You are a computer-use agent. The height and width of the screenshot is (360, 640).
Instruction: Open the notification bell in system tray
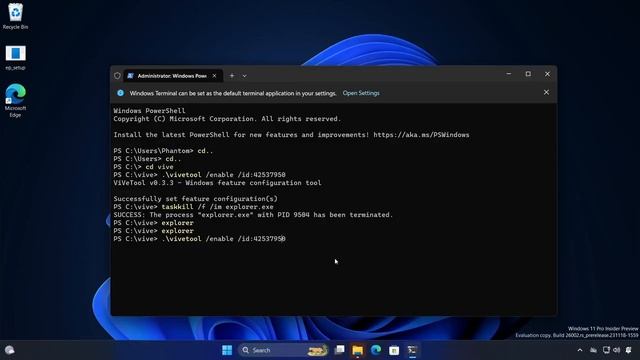pos(629,350)
